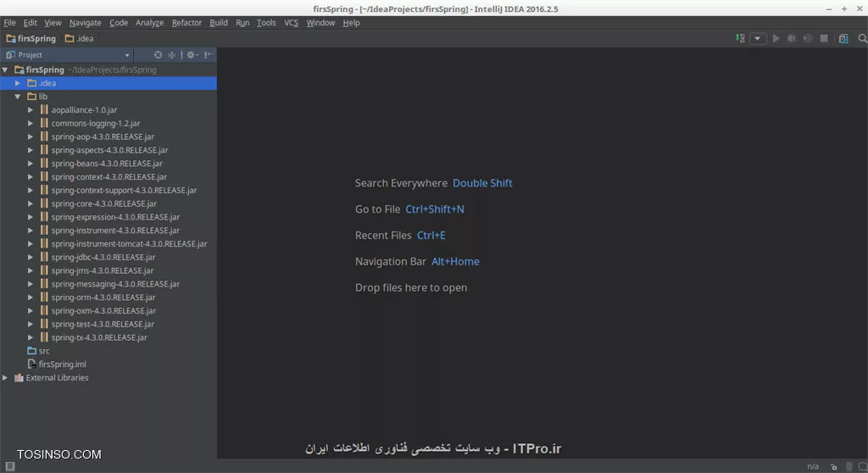This screenshot has height=473, width=868.
Task: Open the Tools menu
Action: (266, 23)
